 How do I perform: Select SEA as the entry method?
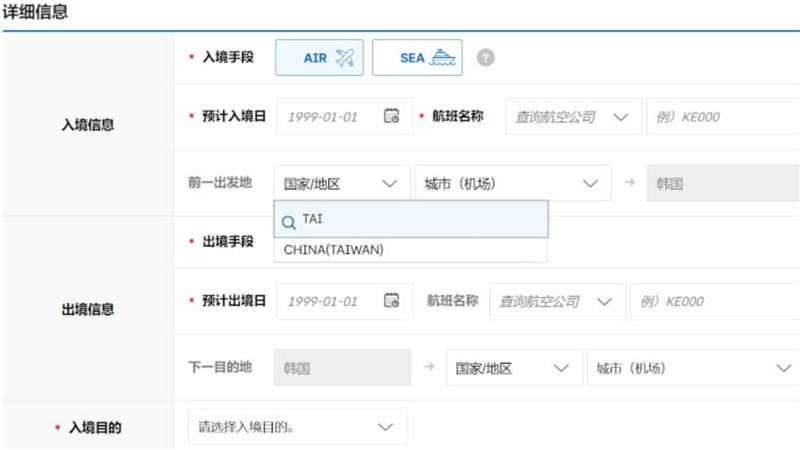pos(417,58)
